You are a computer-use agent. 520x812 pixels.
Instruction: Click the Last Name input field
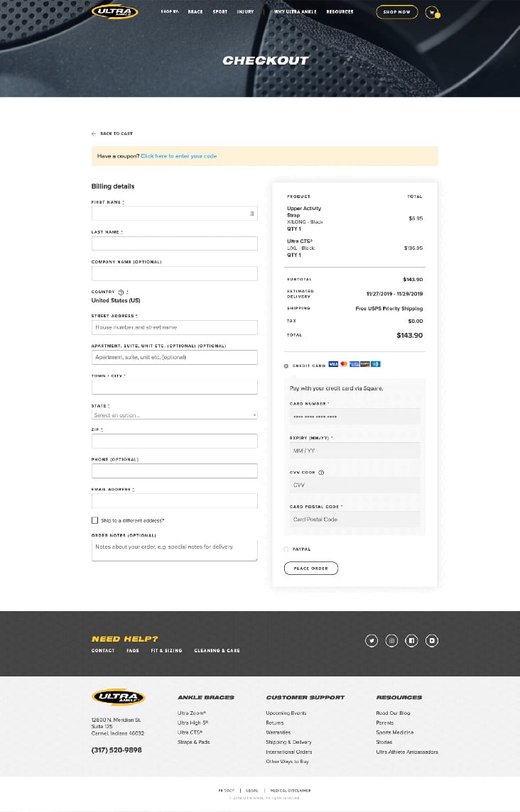(x=175, y=243)
